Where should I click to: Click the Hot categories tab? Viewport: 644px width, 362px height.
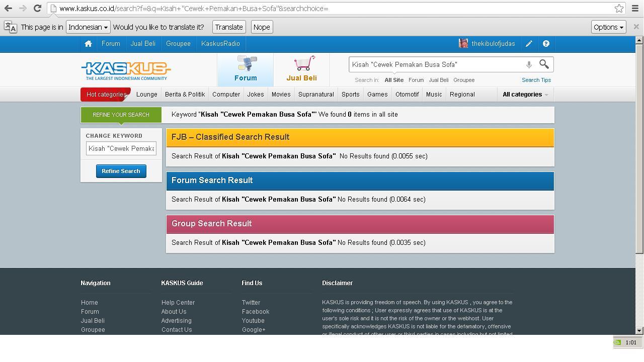click(x=106, y=95)
